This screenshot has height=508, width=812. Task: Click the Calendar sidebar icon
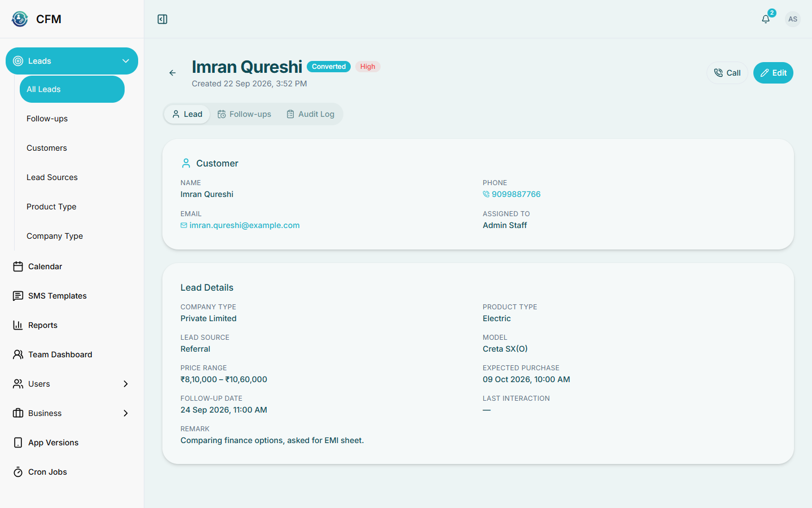point(18,266)
